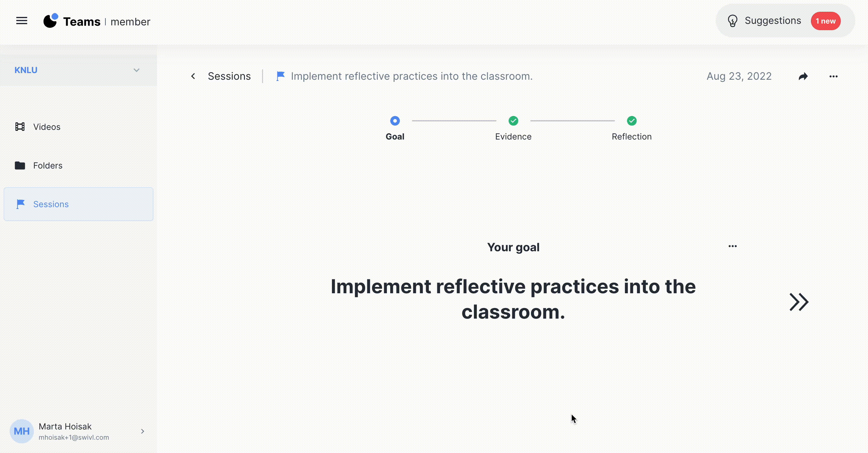
Task: Open the 1 new suggestions badge
Action: click(825, 21)
